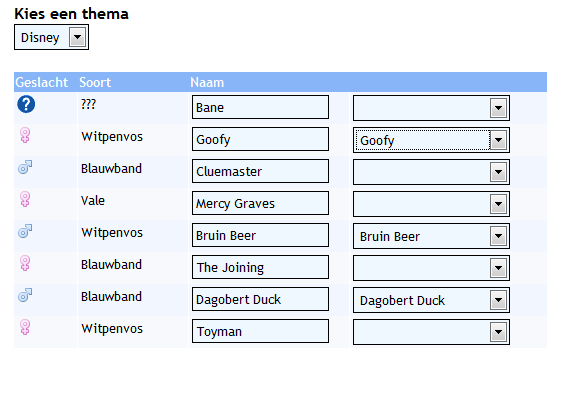The width and height of the screenshot is (570, 400).
Task: Expand the Dagobert Duck name dropdown
Action: (x=431, y=300)
